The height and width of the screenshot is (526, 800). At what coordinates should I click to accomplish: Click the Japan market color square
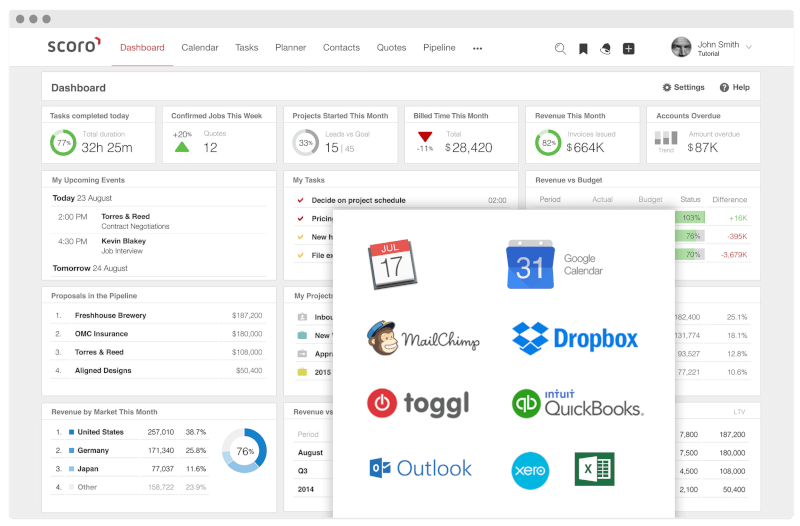(x=71, y=469)
